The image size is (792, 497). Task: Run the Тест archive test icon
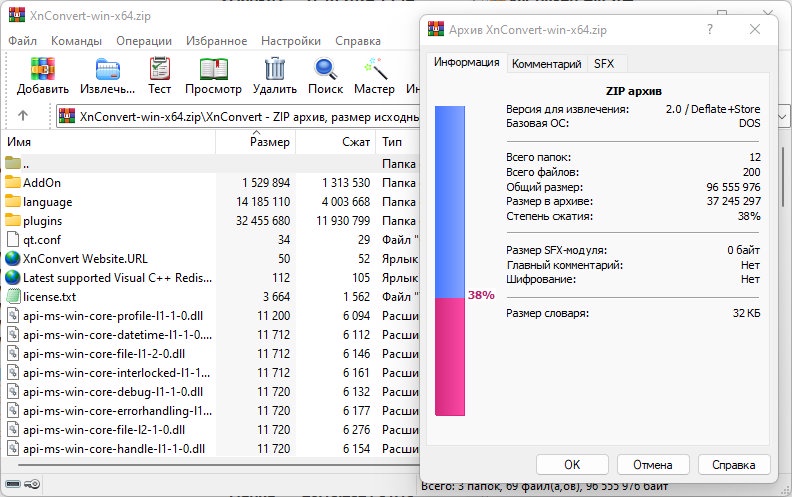tap(160, 69)
